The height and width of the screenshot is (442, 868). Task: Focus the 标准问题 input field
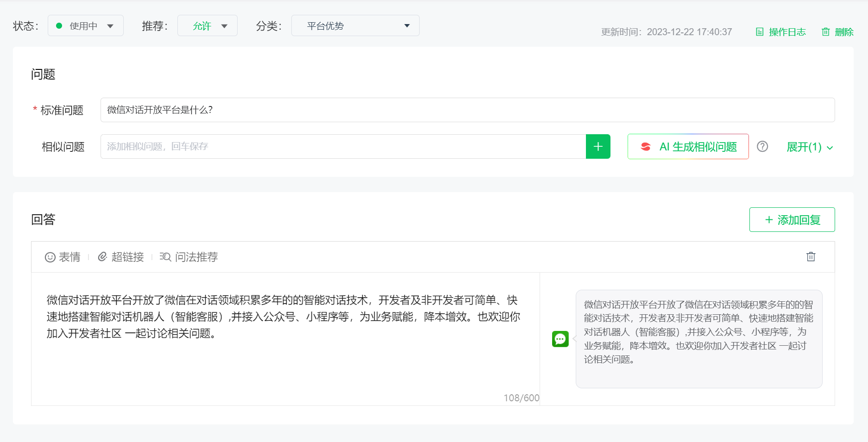click(467, 110)
